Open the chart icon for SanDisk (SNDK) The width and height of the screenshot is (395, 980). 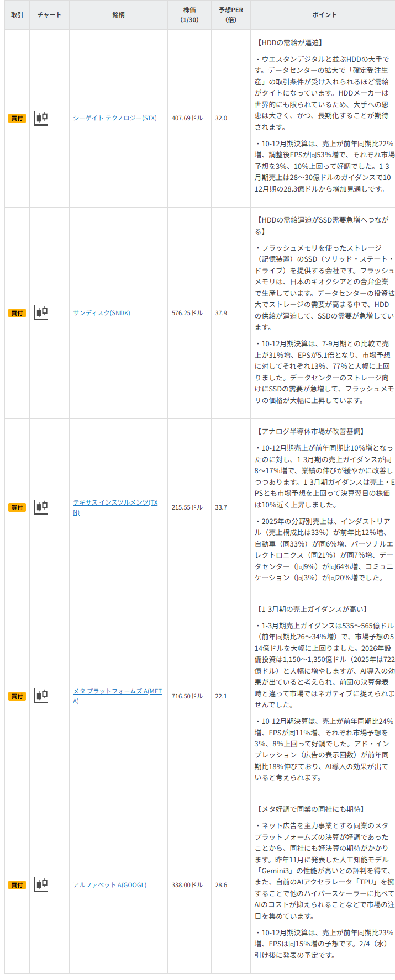tap(41, 312)
